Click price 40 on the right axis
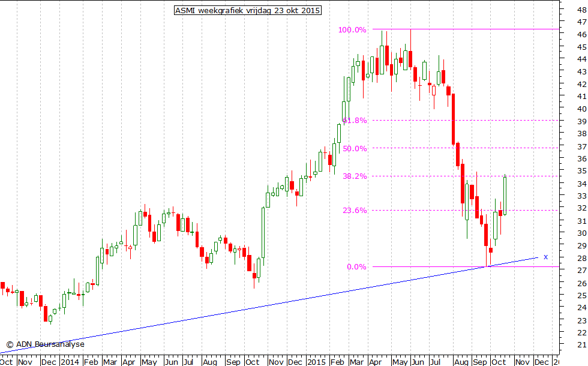This screenshot has width=588, height=366. pyautogui.click(x=581, y=109)
